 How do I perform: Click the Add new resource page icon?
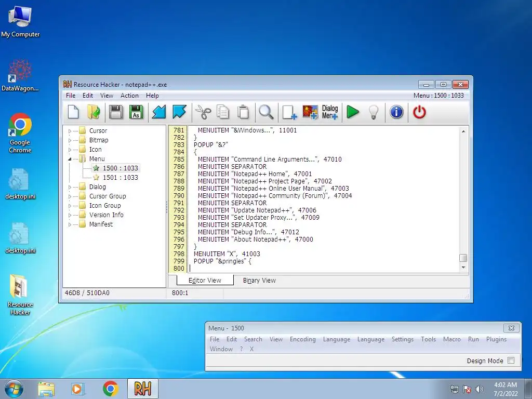tap(289, 112)
